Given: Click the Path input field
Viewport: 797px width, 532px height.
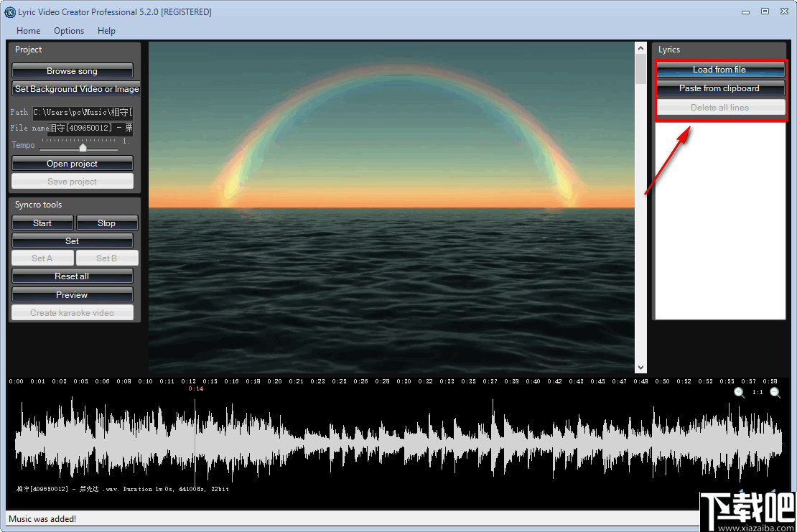Looking at the screenshot, I should click(x=83, y=112).
